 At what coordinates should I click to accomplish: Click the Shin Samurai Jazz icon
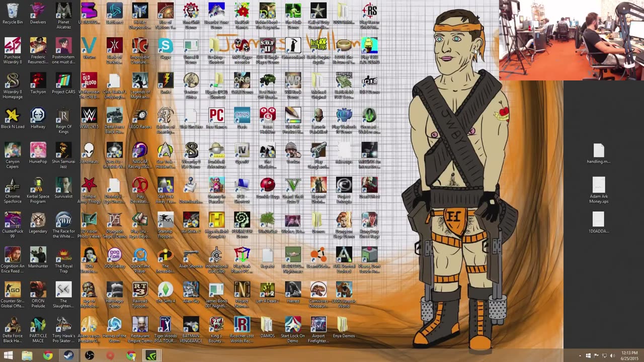(x=63, y=155)
